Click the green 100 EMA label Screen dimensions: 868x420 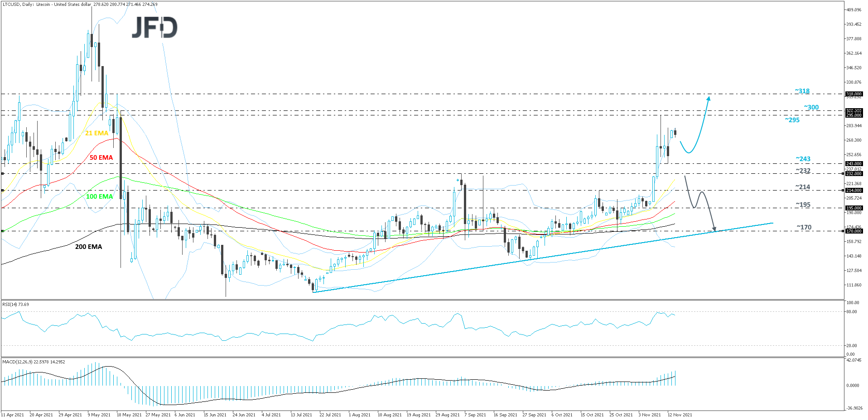[x=99, y=196]
